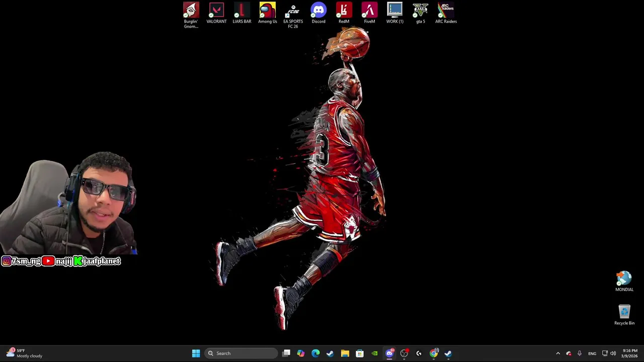Open Logitech G HUB from the taskbar
The width and height of the screenshot is (644, 362).
419,353
